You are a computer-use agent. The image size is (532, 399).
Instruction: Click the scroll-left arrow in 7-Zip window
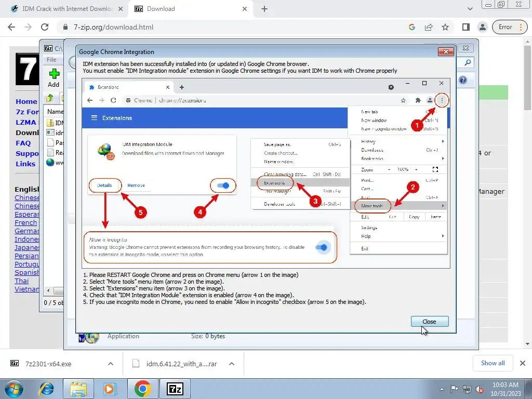point(48,290)
